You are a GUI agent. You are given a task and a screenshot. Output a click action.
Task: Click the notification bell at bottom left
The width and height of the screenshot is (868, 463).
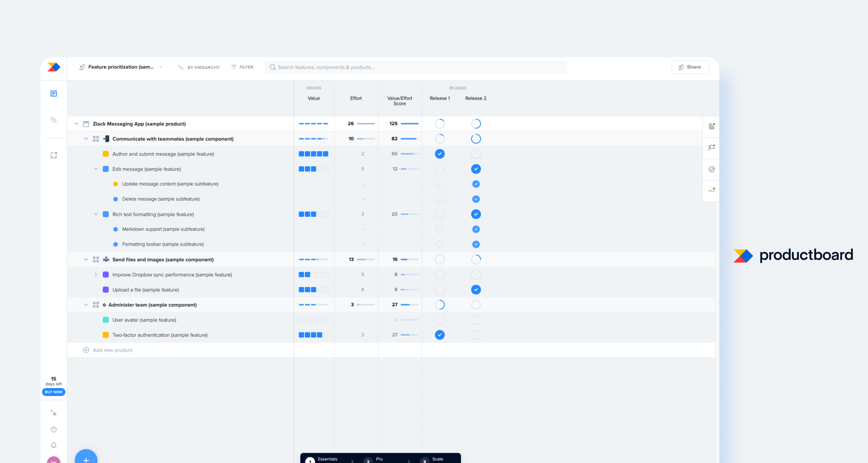pos(54,445)
